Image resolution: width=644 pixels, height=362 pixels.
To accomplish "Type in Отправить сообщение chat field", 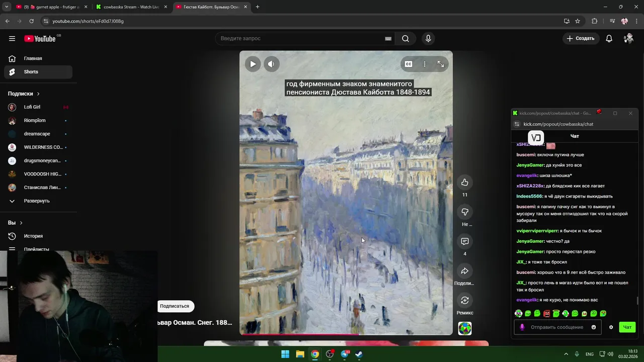I will (557, 327).
